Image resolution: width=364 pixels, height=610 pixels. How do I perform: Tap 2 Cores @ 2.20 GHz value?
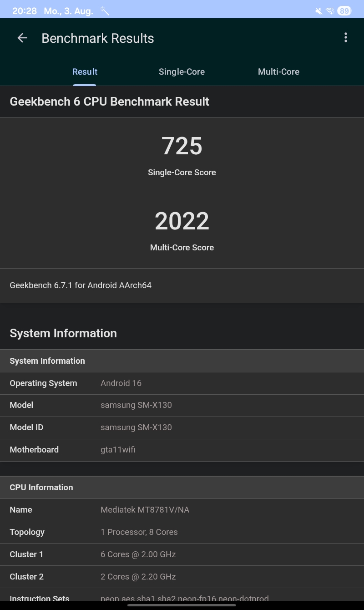point(138,577)
